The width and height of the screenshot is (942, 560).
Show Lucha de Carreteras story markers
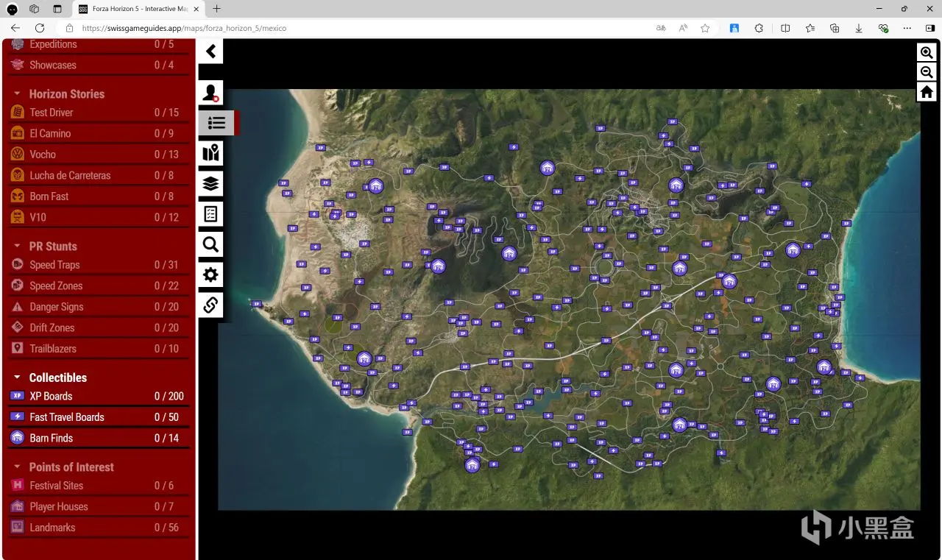[x=99, y=175]
